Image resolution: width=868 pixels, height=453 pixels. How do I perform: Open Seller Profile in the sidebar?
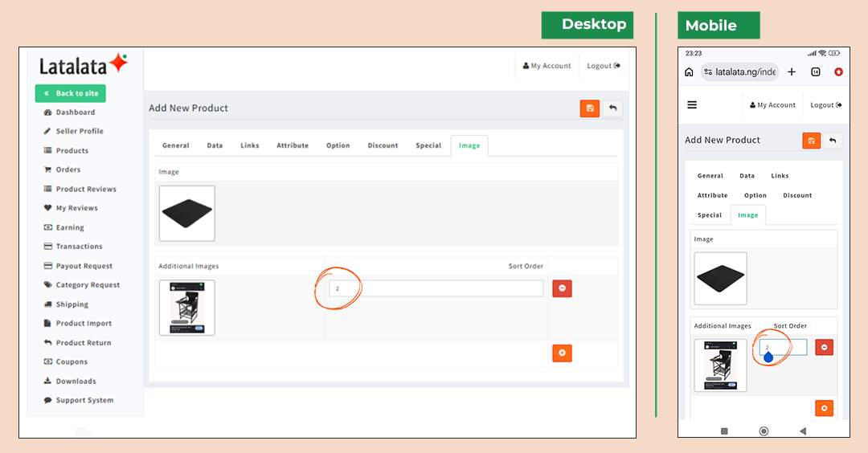(79, 131)
